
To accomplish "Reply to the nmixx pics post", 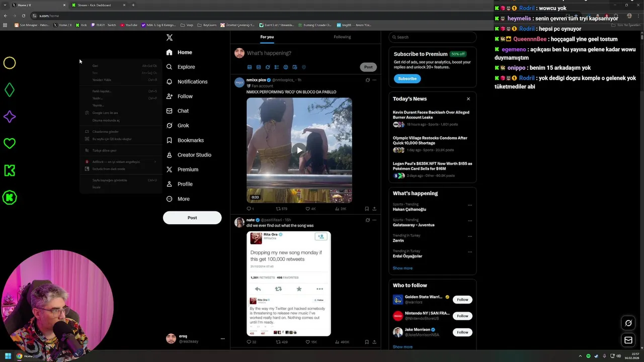I will point(250,209).
